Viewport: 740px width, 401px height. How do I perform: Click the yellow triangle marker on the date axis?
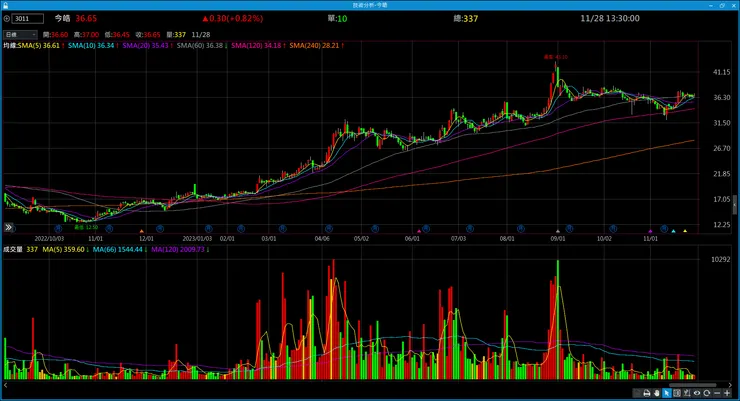pyautogui.click(x=685, y=231)
